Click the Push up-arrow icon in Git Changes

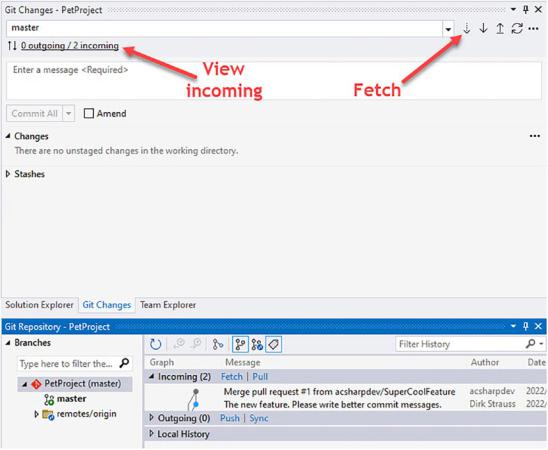tap(500, 28)
